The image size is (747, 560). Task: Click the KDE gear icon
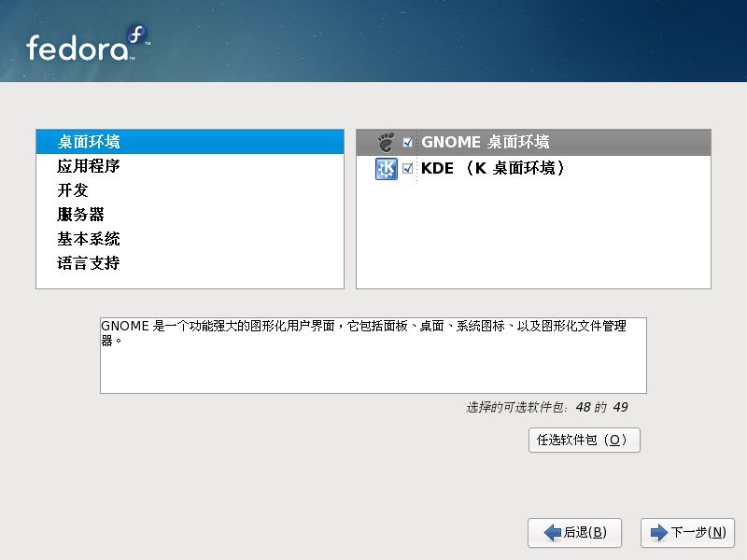386,169
